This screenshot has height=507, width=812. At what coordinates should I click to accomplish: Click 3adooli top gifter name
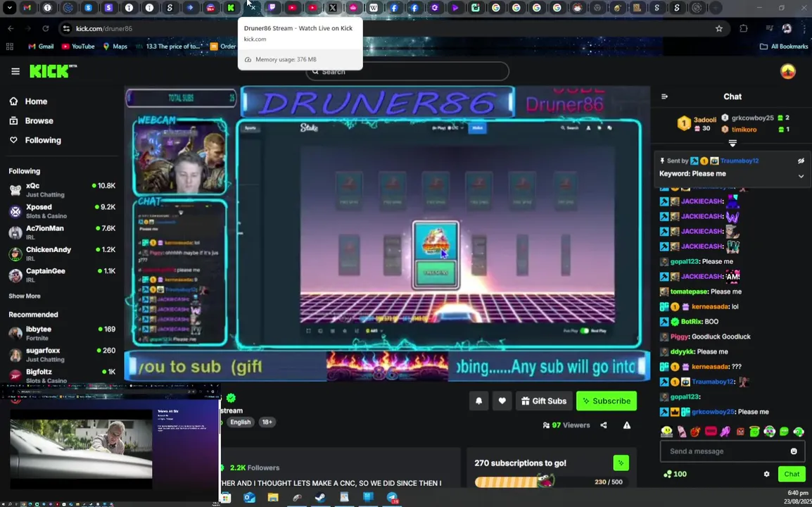705,120
